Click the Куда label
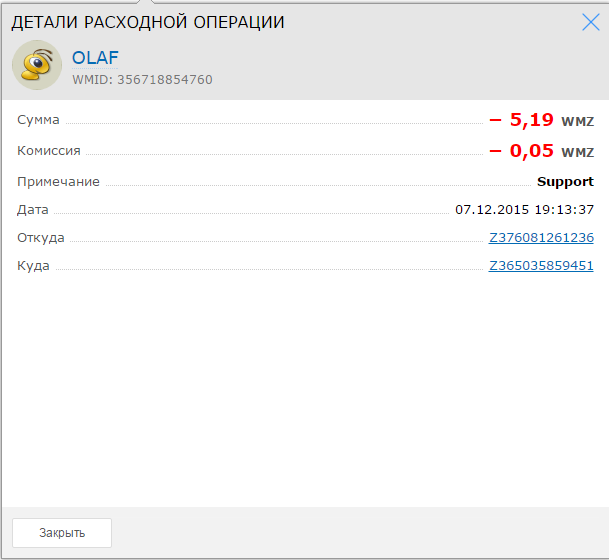 (33, 266)
